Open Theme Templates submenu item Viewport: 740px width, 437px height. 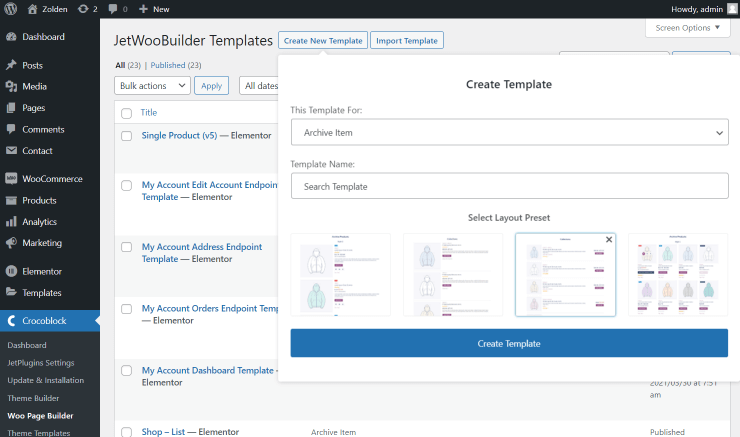pos(39,433)
